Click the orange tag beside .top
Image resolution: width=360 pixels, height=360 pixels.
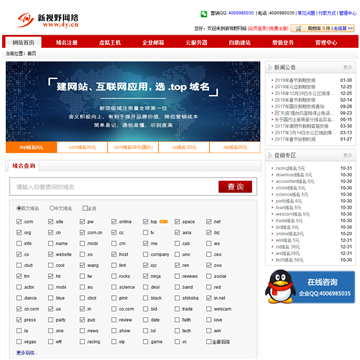pos(163,221)
